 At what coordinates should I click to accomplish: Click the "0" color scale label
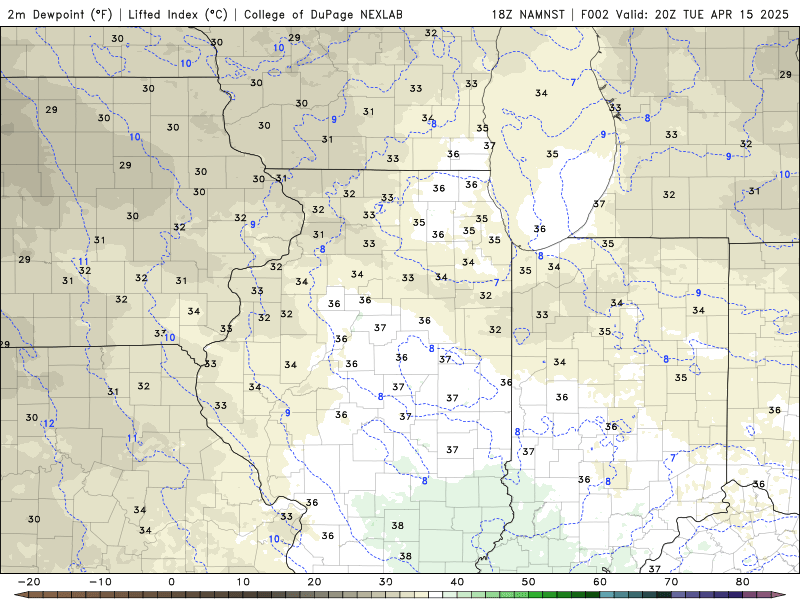click(171, 582)
